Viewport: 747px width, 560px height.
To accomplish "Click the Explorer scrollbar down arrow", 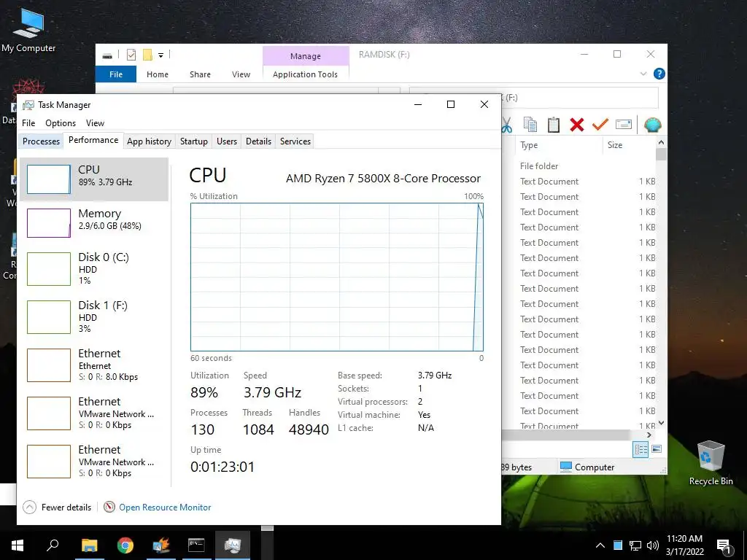I will 661,423.
